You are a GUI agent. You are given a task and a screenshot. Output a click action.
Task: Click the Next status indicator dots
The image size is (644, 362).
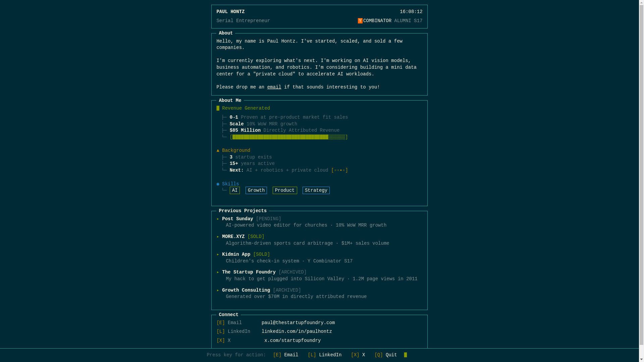tap(339, 170)
